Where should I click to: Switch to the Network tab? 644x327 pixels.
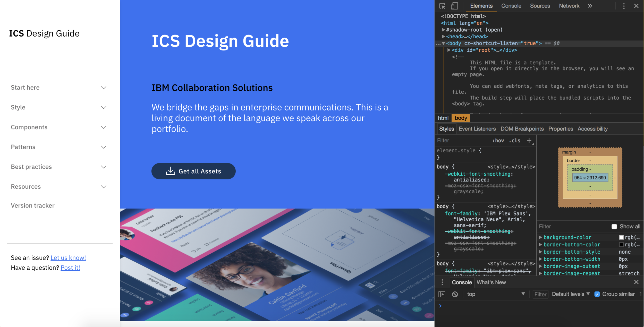coord(569,6)
